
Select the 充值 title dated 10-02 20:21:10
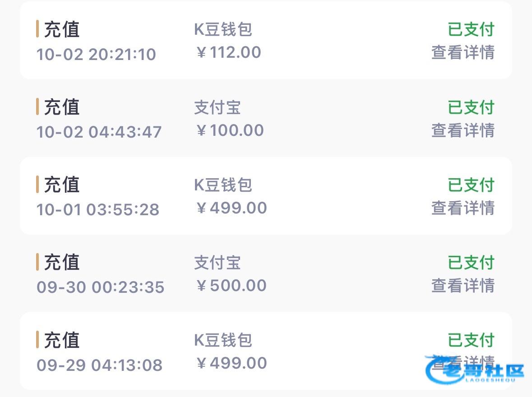[x=62, y=30]
